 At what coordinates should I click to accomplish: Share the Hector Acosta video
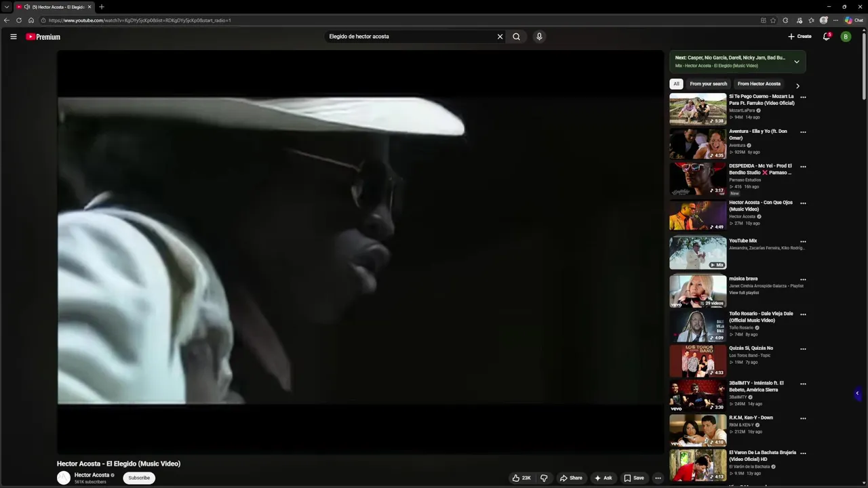click(570, 478)
